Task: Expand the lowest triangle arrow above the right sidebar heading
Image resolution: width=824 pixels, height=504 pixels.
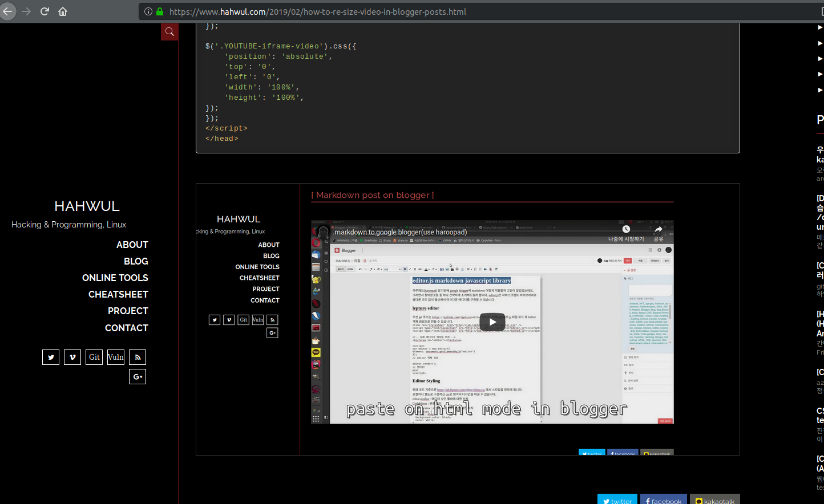Action: point(820,90)
